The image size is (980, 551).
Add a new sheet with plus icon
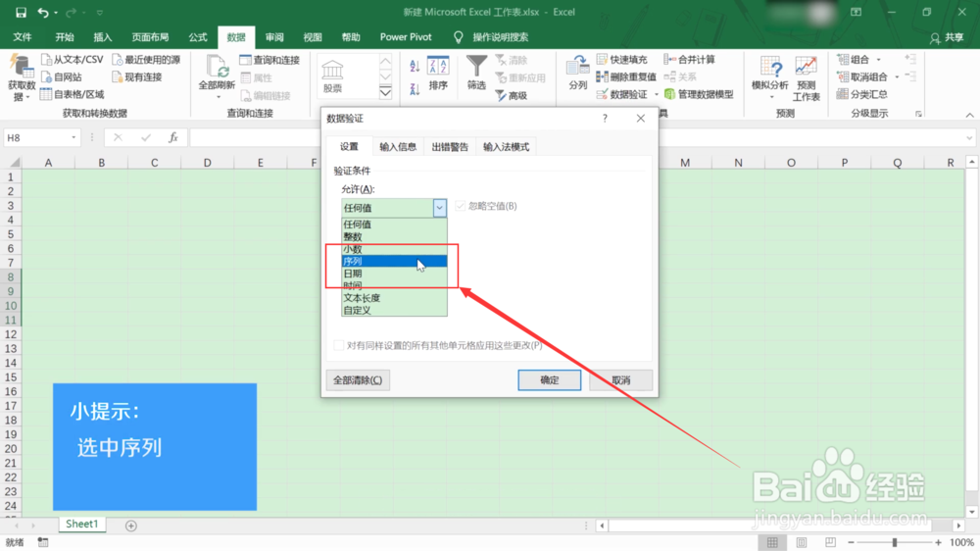tap(130, 526)
